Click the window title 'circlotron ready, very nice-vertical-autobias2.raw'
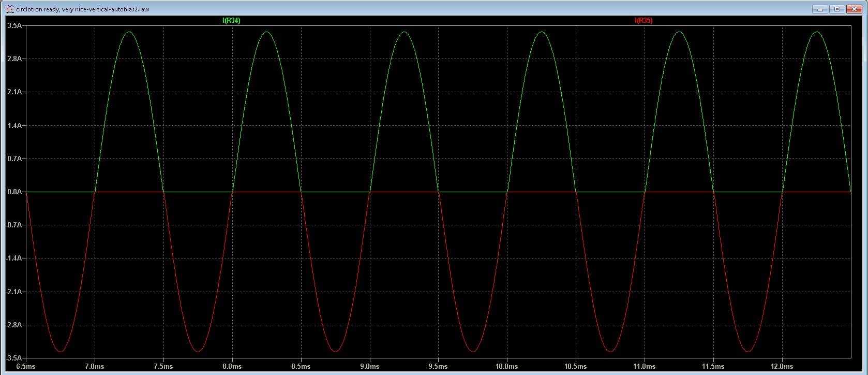 pyautogui.click(x=83, y=9)
